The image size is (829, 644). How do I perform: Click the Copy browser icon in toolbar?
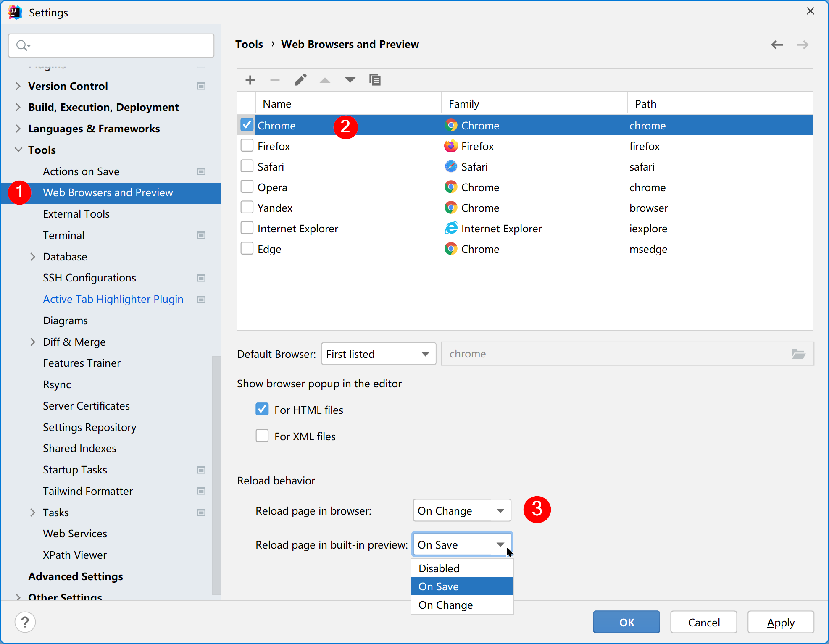(x=374, y=80)
